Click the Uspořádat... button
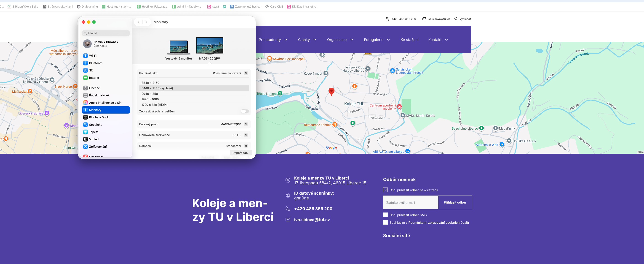Image resolution: width=644 pixels, height=264 pixels. pos(240,152)
